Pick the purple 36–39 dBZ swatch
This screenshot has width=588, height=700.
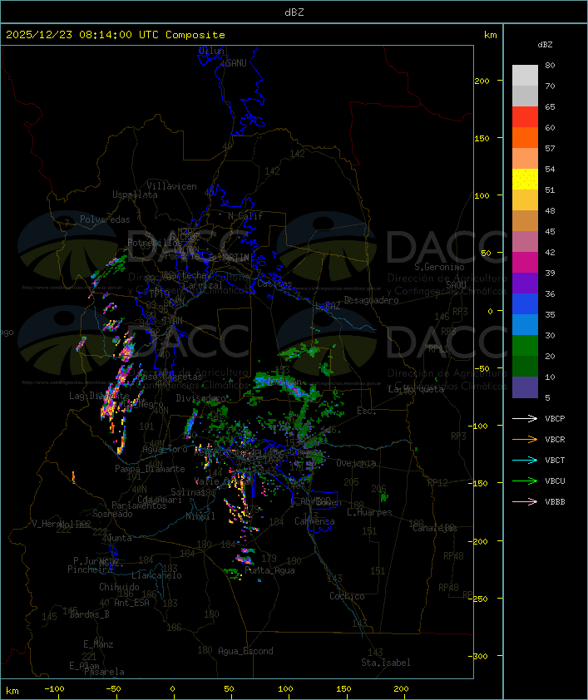(525, 283)
